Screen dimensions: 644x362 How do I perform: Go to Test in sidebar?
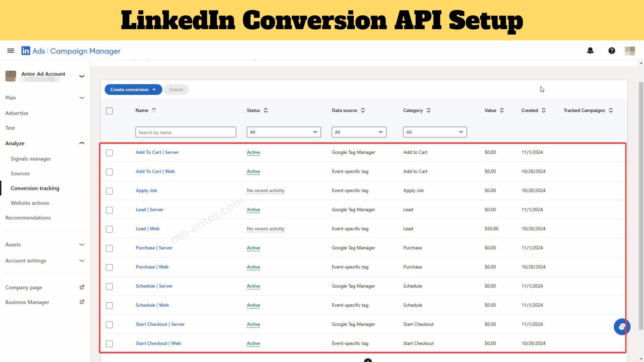[10, 128]
